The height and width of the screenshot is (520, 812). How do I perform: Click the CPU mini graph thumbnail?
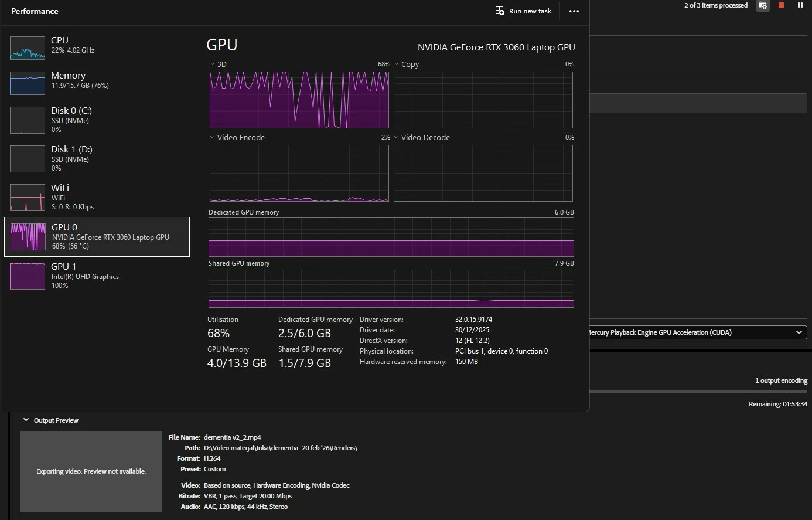pyautogui.click(x=28, y=48)
